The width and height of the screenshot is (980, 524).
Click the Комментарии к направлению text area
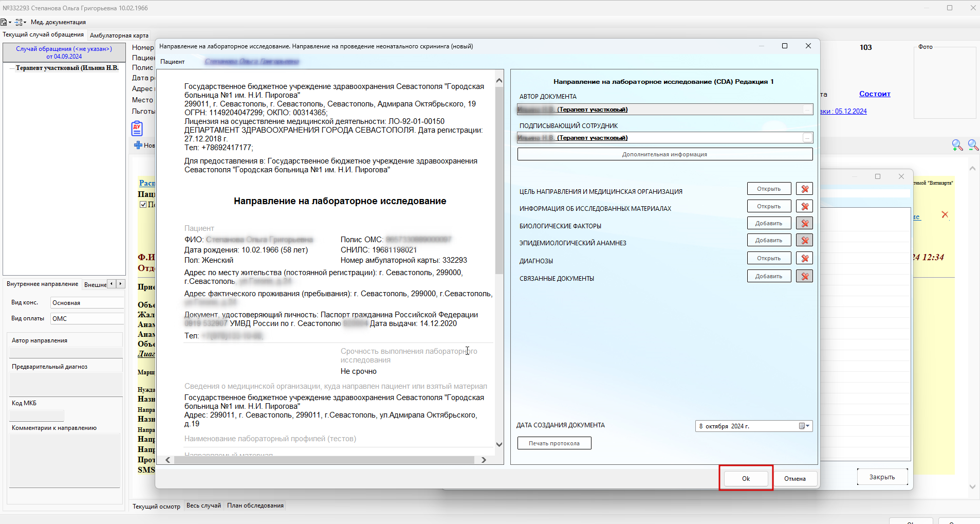[65, 461]
